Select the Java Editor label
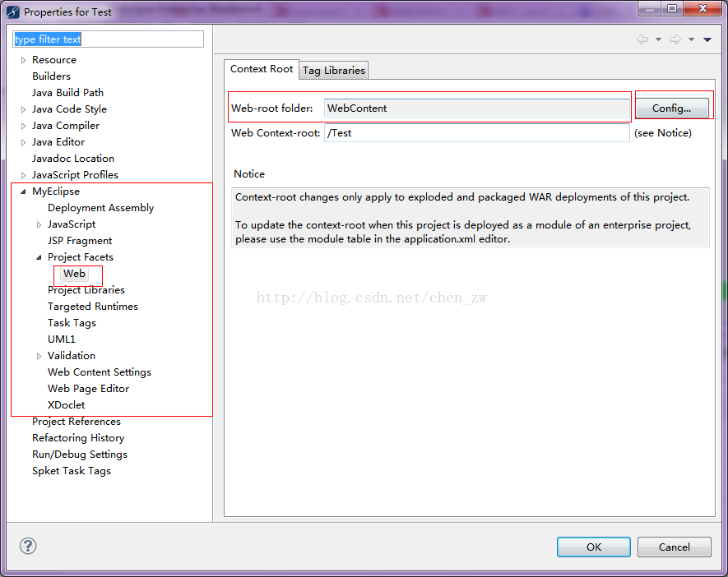728x577 pixels. pos(58,142)
